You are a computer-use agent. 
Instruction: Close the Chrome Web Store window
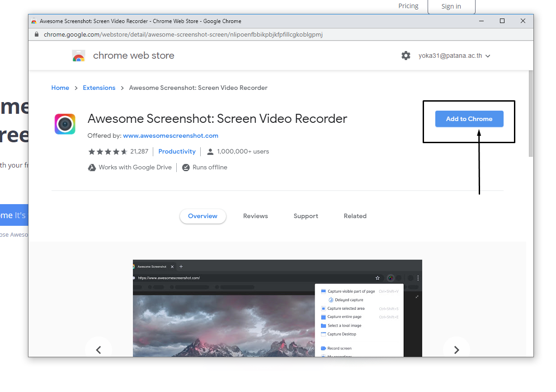523,21
